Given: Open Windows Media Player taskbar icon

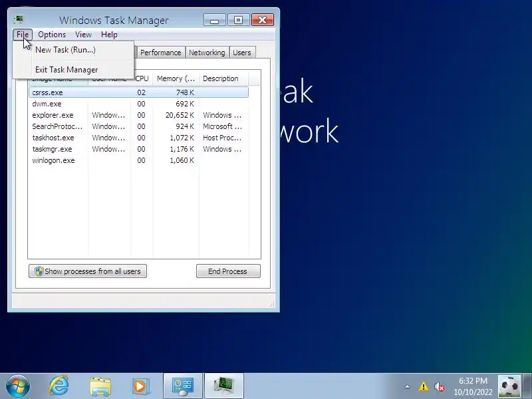Looking at the screenshot, I should coord(141,386).
